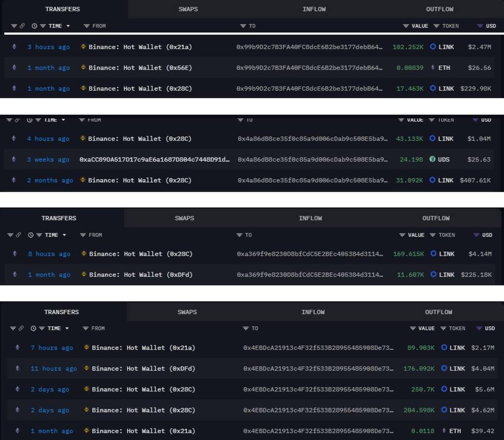Screen dimensions: 504x440
Task: Open the SWAPS tab in the panel with the $2.47M transfer
Action: [188, 9]
